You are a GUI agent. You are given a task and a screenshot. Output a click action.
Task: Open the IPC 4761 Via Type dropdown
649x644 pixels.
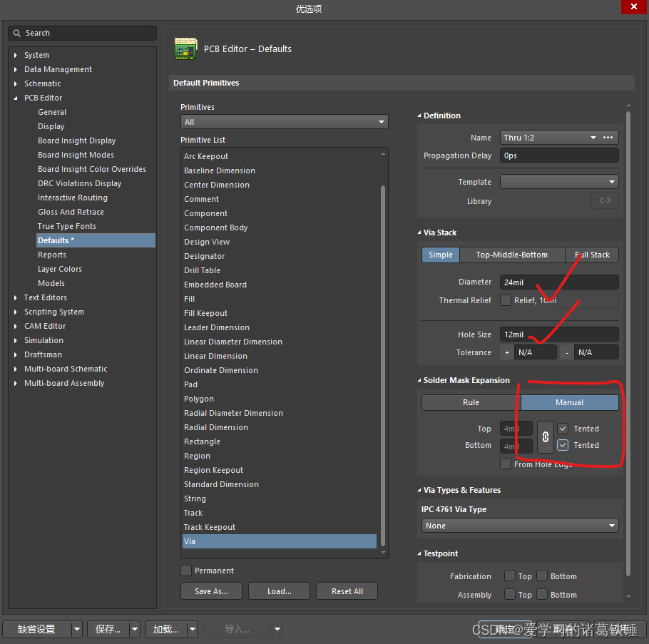pos(519,526)
